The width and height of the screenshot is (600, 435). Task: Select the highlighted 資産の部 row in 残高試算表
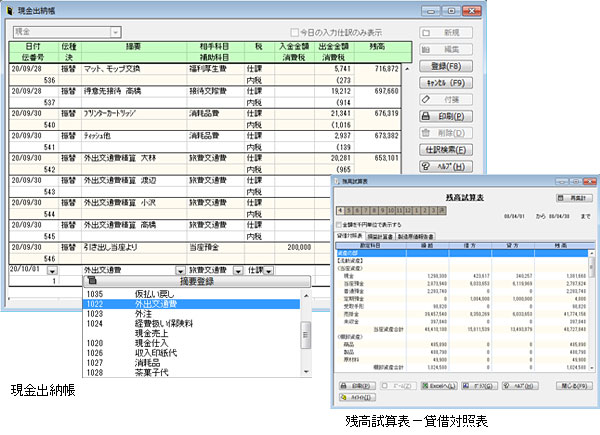pyautogui.click(x=463, y=253)
